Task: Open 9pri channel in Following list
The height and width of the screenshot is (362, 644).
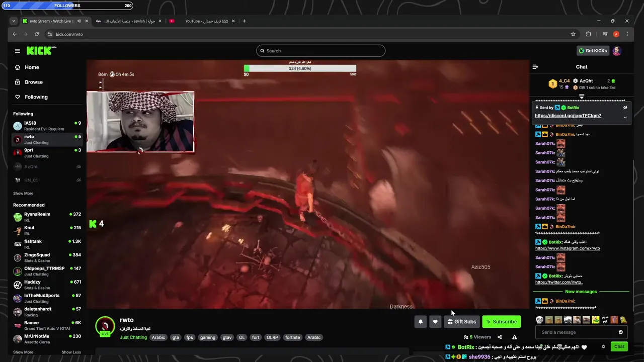Action: click(x=47, y=153)
